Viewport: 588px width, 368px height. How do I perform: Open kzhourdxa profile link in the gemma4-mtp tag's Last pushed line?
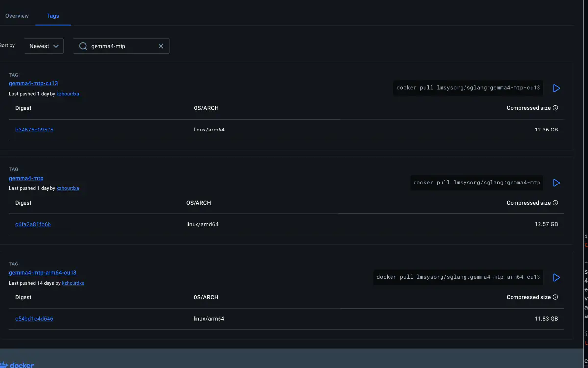pos(68,188)
